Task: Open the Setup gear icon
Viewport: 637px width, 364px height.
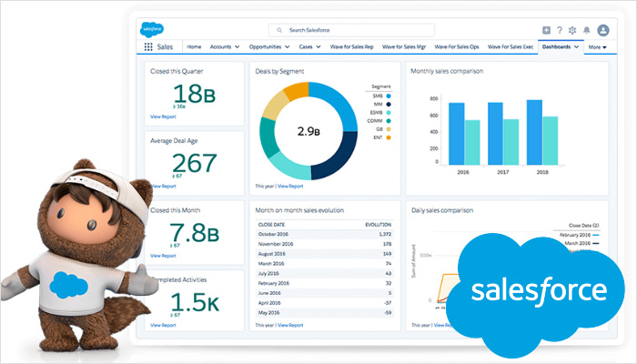Action: [x=572, y=30]
